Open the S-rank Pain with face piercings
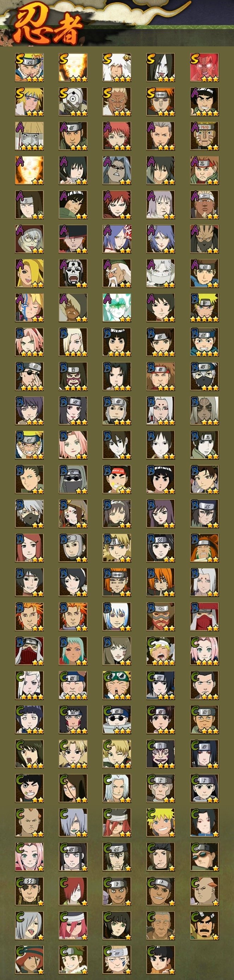The height and width of the screenshot is (980, 234). tap(161, 102)
